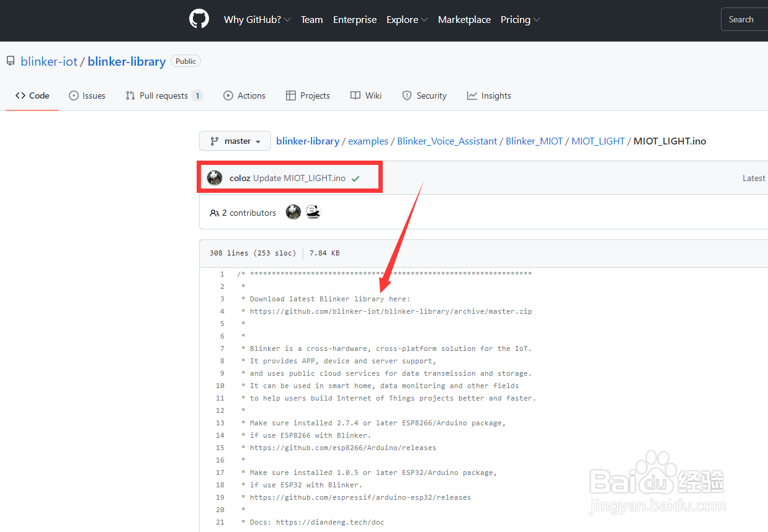The width and height of the screenshot is (768, 532).
Task: Expand the Explore menu
Action: pyautogui.click(x=407, y=20)
